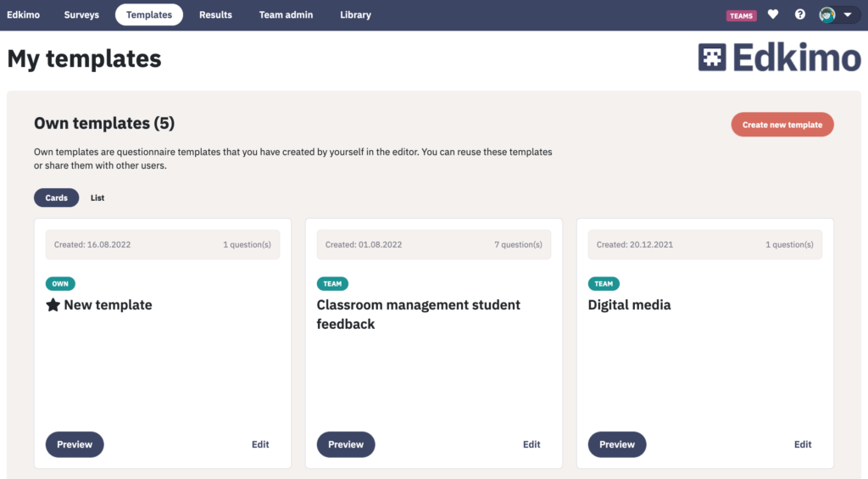868x479 pixels.
Task: Click the OWN badge on New template
Action: coord(60,283)
